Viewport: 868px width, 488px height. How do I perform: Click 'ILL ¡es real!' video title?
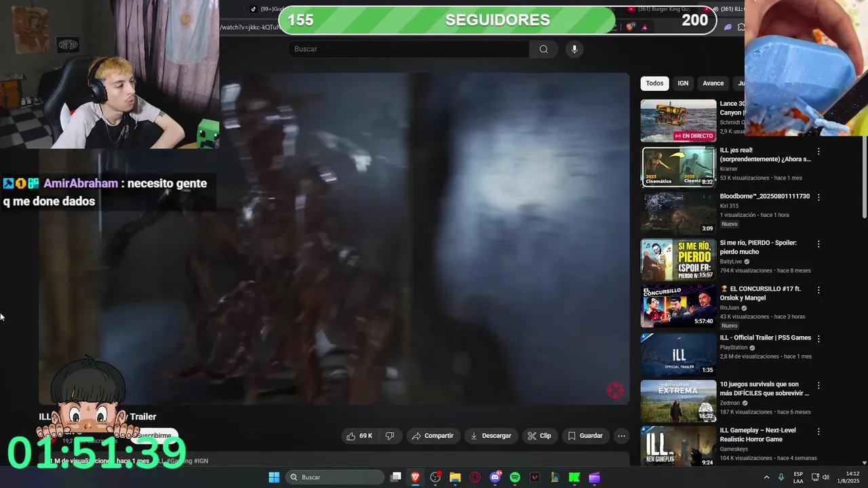pyautogui.click(x=765, y=155)
